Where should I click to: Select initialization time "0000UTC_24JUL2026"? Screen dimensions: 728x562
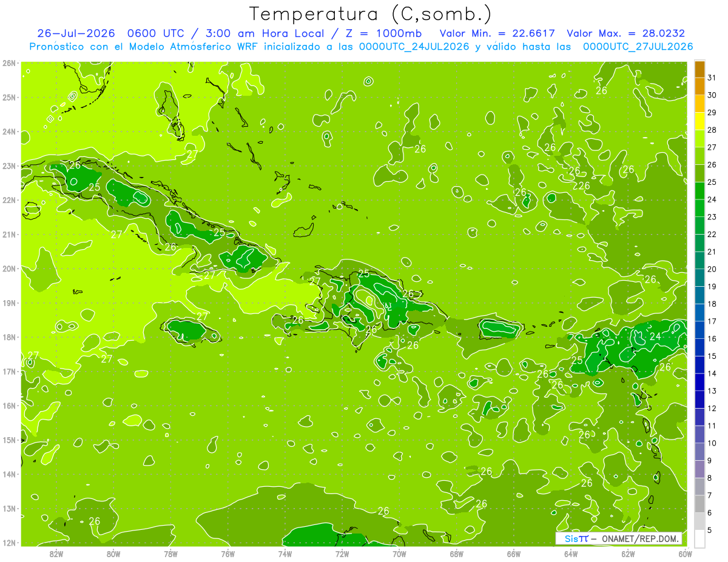414,47
